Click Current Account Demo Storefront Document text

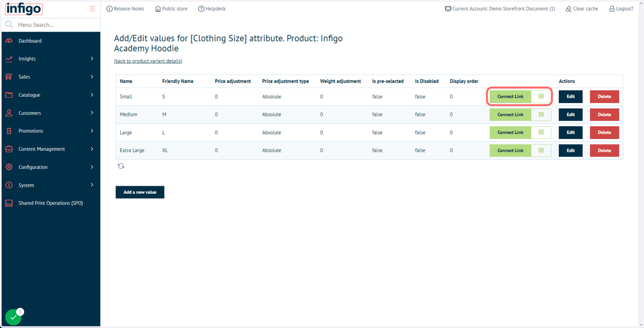coord(503,9)
